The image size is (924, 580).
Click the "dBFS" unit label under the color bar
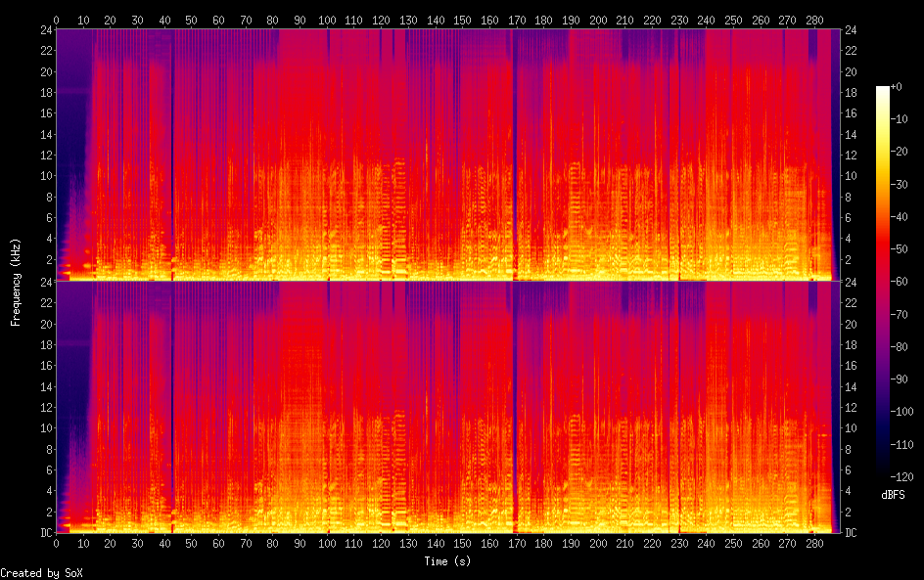(x=893, y=495)
